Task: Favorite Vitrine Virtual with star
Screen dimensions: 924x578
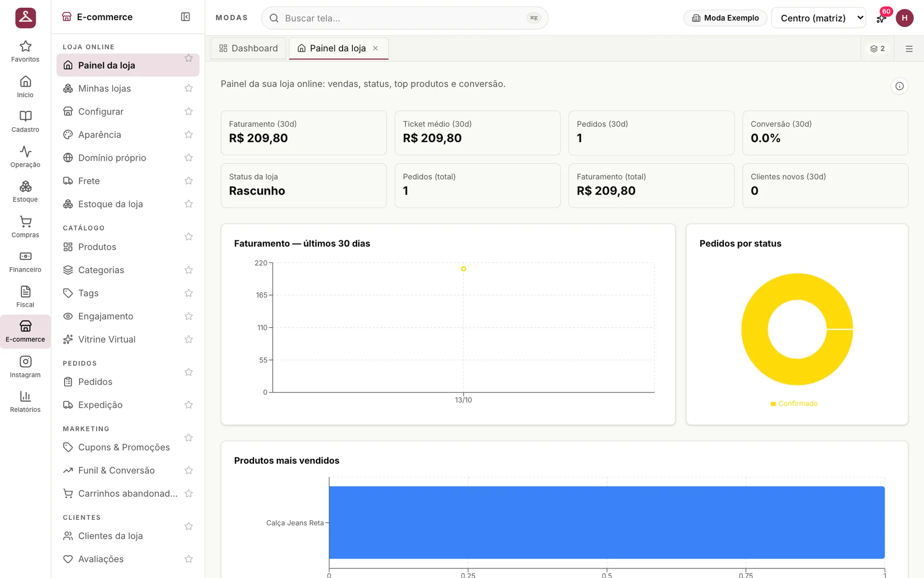Action: pos(189,339)
